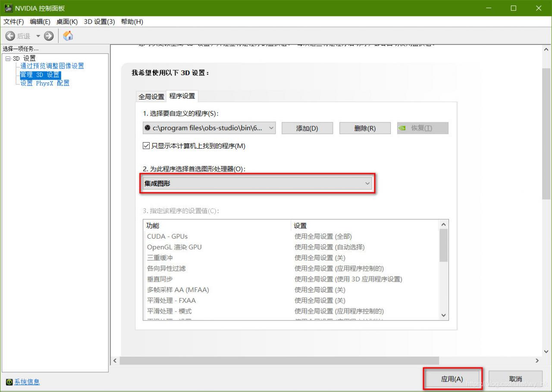Click settings list scroll down arrow
552x392 pixels.
[x=444, y=315]
